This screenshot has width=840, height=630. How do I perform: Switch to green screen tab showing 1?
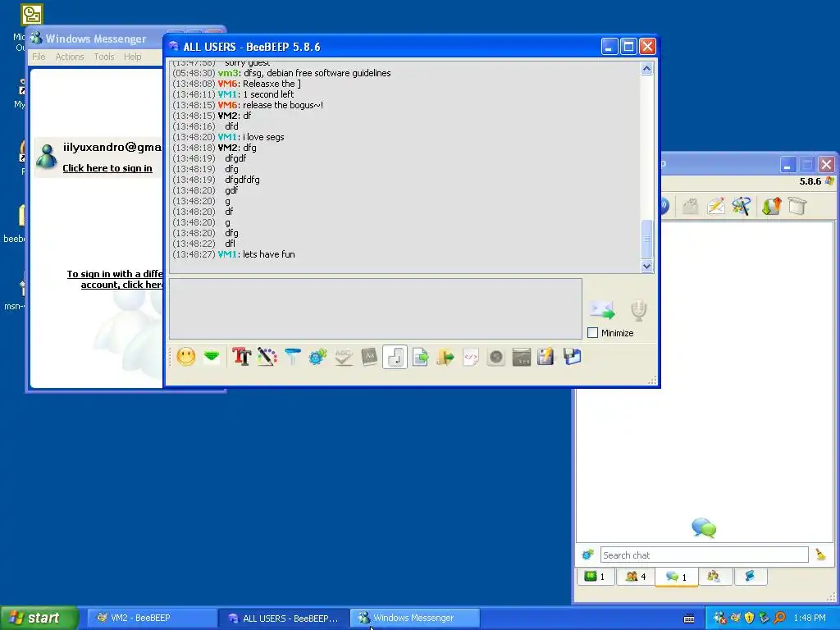click(x=596, y=577)
